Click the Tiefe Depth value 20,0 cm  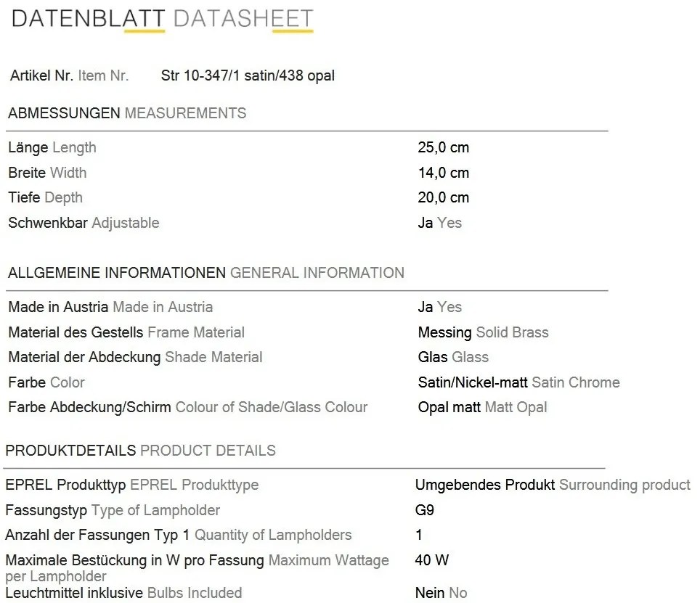[x=443, y=197]
